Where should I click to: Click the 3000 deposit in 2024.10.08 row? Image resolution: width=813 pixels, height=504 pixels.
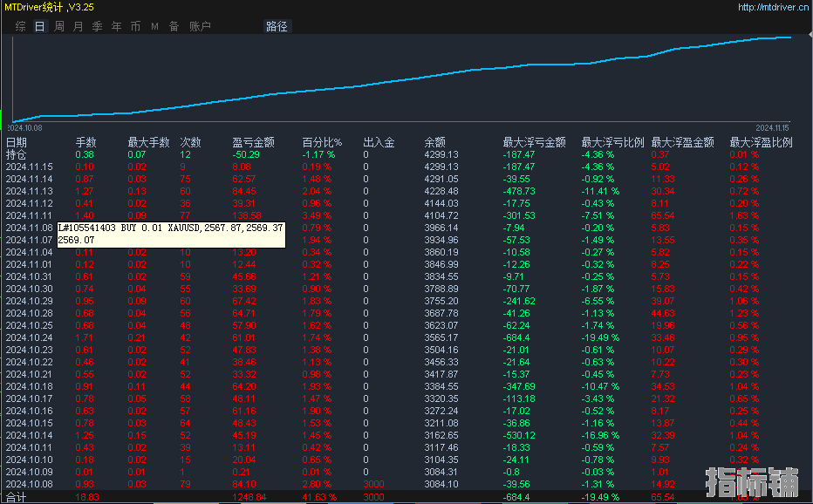coord(374,484)
